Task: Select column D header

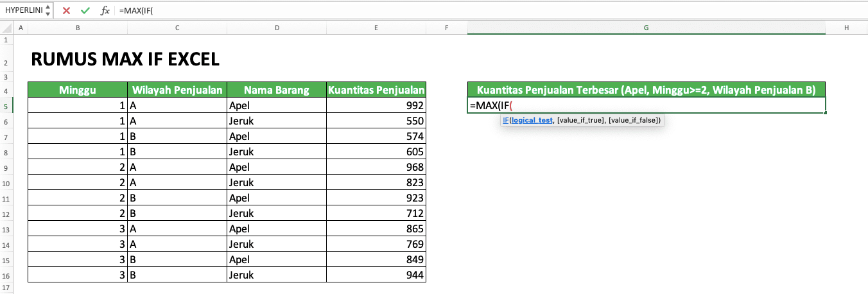Action: (x=276, y=28)
